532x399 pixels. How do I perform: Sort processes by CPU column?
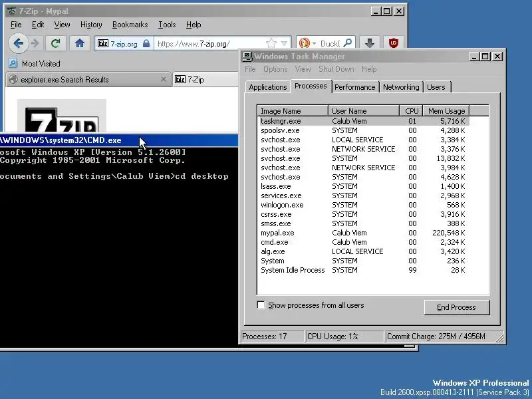coord(412,111)
